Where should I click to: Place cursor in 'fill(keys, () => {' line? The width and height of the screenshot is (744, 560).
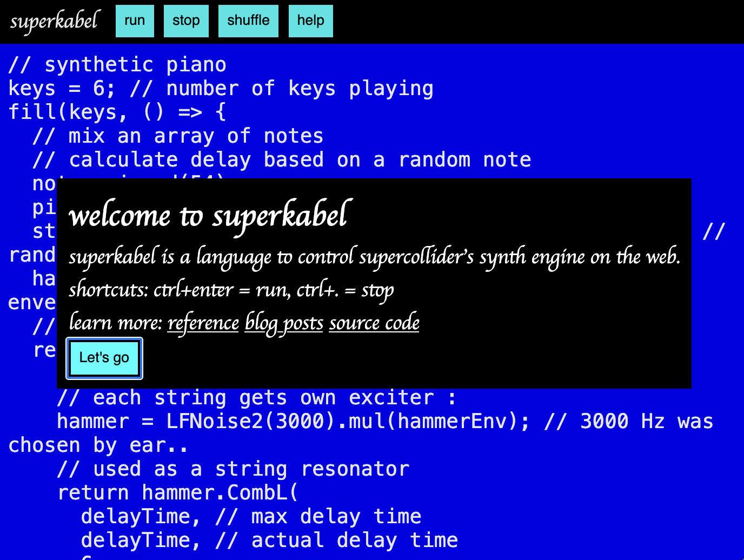[117, 112]
